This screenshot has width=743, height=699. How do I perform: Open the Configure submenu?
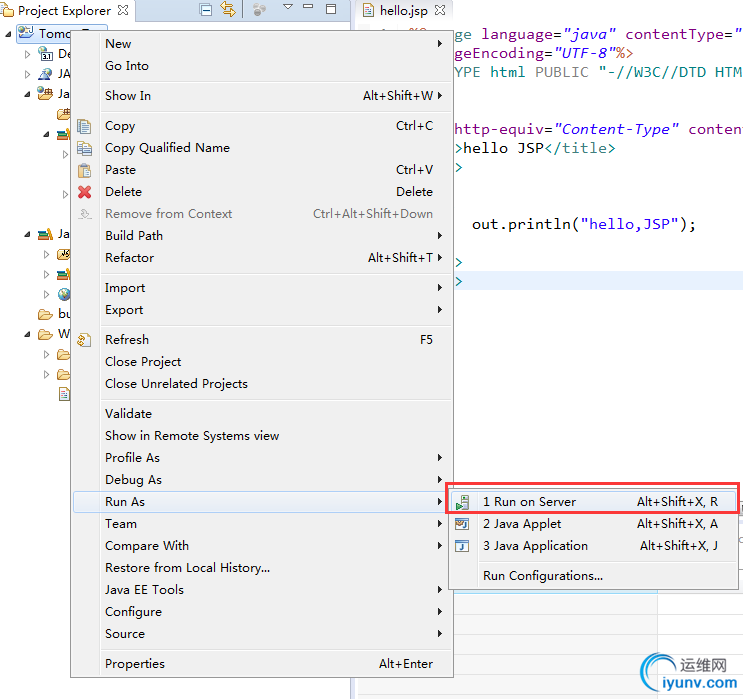(x=263, y=612)
